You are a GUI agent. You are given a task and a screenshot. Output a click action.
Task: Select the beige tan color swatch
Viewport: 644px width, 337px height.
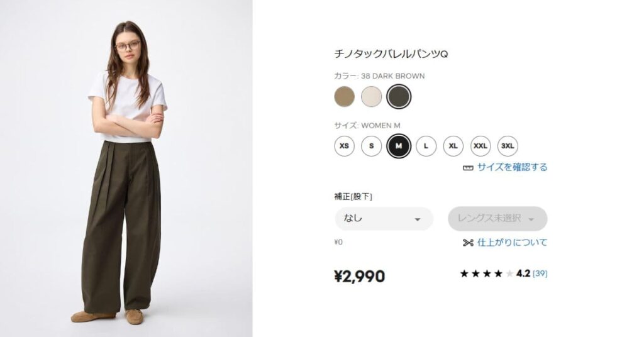344,96
